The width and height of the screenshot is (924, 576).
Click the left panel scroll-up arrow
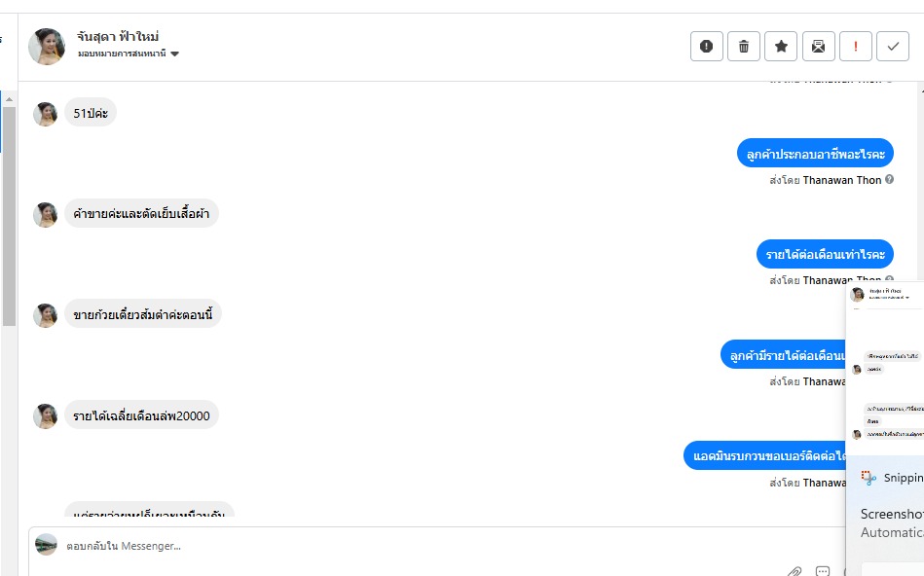pos(9,99)
